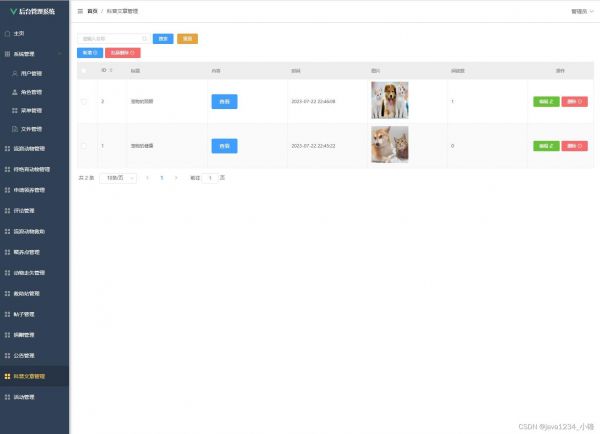Collapse the 系统管理 submenu arrow
Image resolution: width=600 pixels, height=434 pixels.
tap(60, 54)
